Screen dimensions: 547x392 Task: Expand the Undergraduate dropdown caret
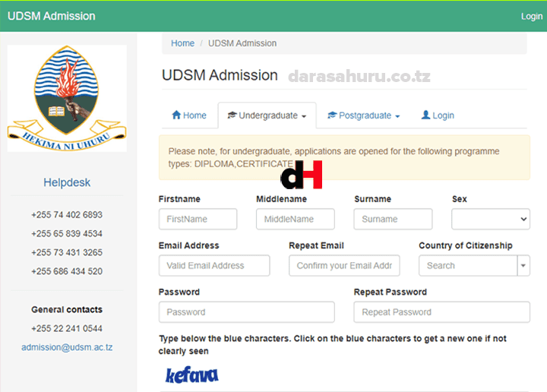pyautogui.click(x=304, y=116)
